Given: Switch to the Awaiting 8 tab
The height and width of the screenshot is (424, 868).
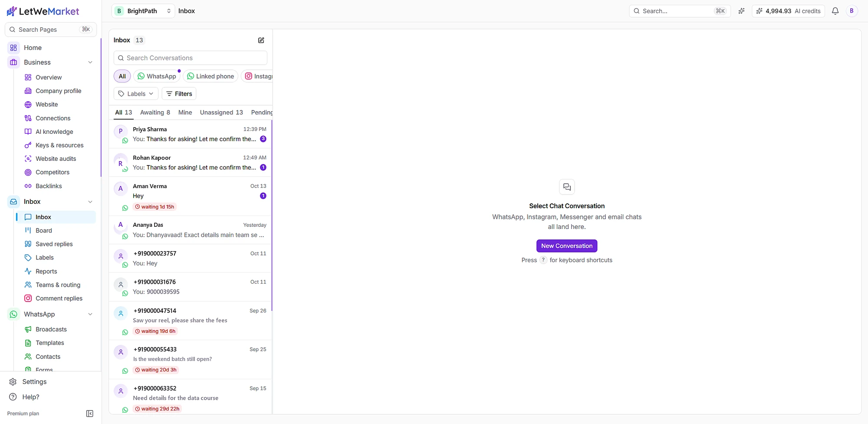Looking at the screenshot, I should point(155,113).
